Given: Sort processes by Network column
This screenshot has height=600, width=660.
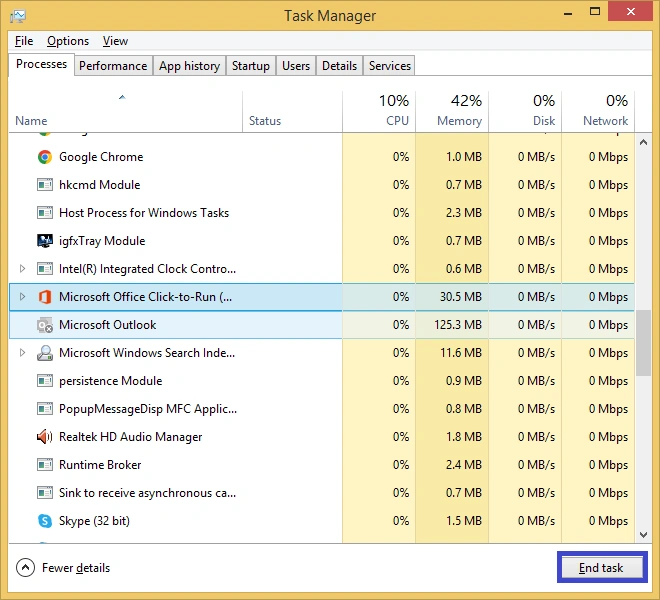Looking at the screenshot, I should click(x=598, y=112).
